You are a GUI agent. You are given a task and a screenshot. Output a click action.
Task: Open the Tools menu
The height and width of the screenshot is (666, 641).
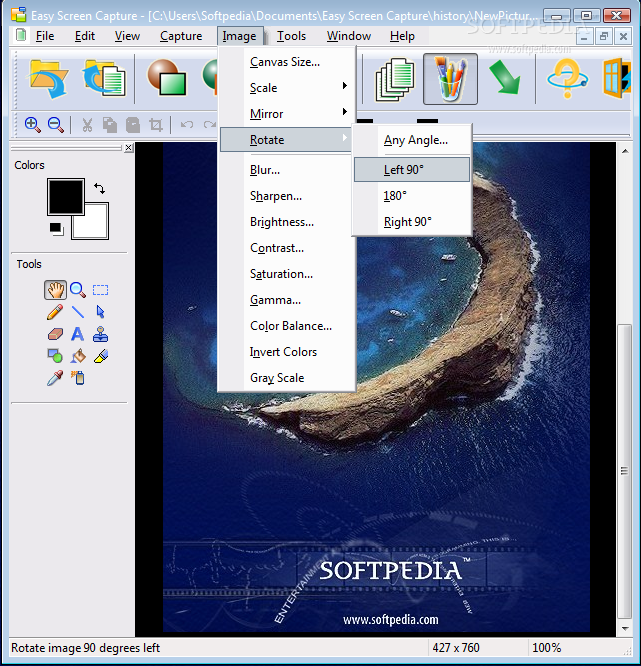pyautogui.click(x=291, y=36)
